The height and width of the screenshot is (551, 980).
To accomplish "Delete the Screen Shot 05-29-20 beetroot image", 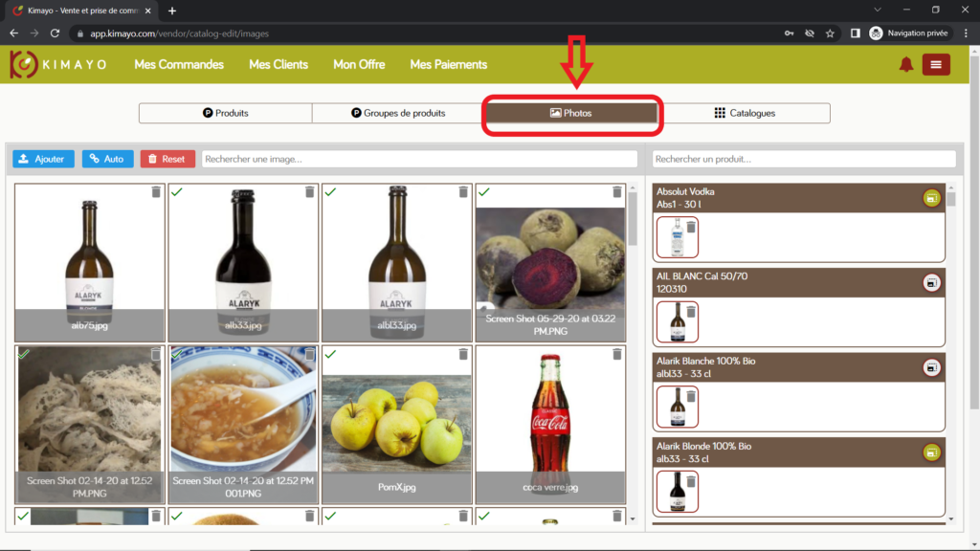I will coord(617,191).
